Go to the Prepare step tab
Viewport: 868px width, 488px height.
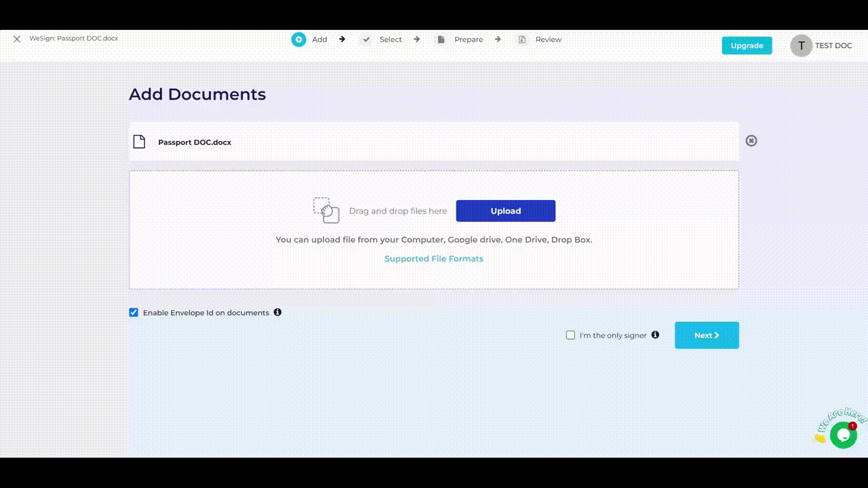[x=469, y=39]
